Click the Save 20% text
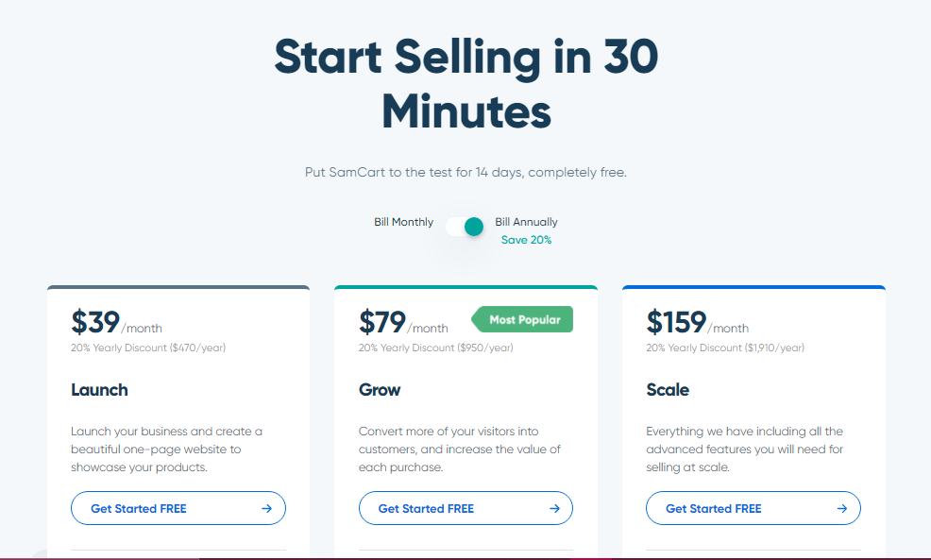 click(x=526, y=240)
